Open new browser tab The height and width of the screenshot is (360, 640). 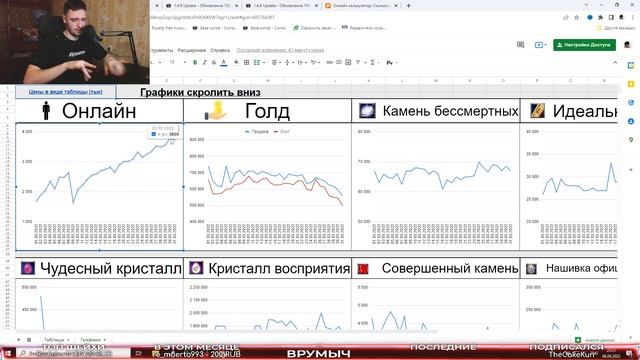point(408,6)
